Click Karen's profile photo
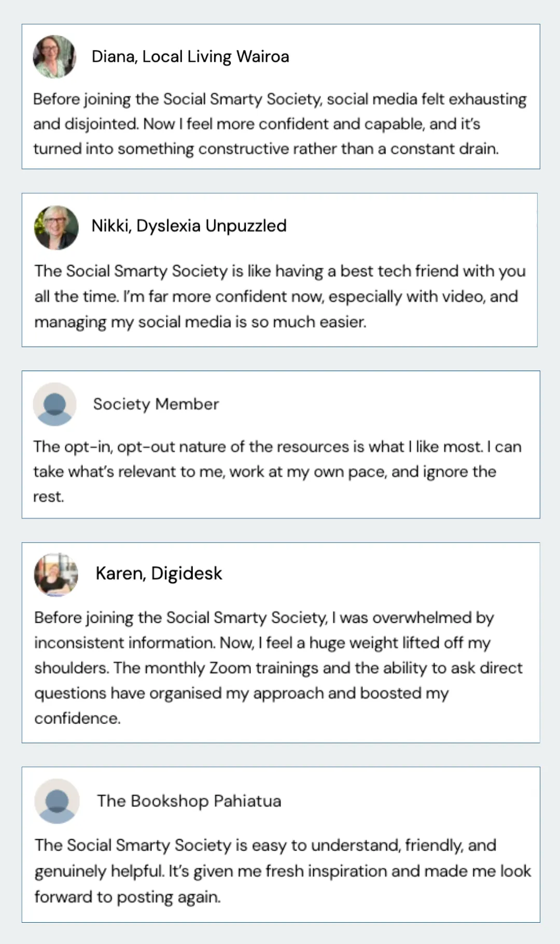 [56, 574]
